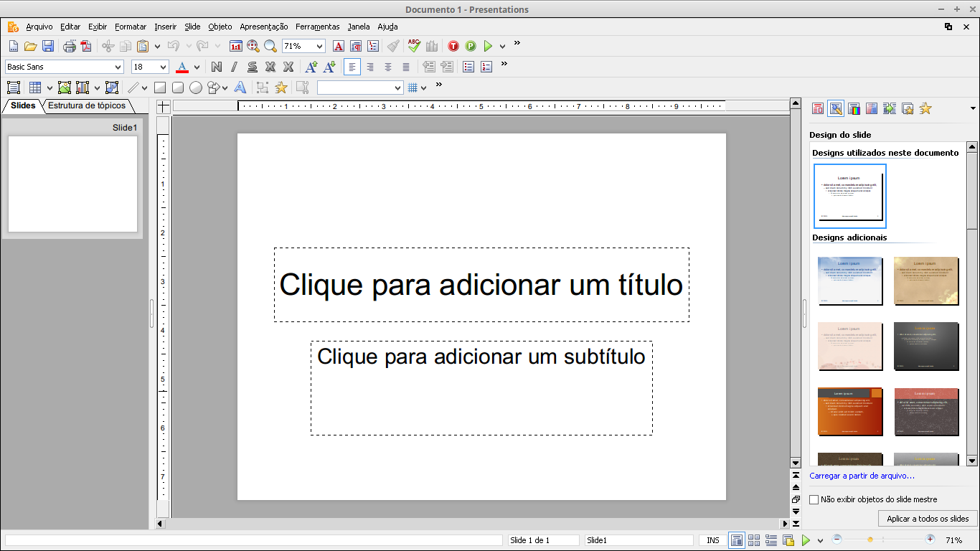Click the format painter brush icon
The width and height of the screenshot is (980, 551).
[393, 46]
